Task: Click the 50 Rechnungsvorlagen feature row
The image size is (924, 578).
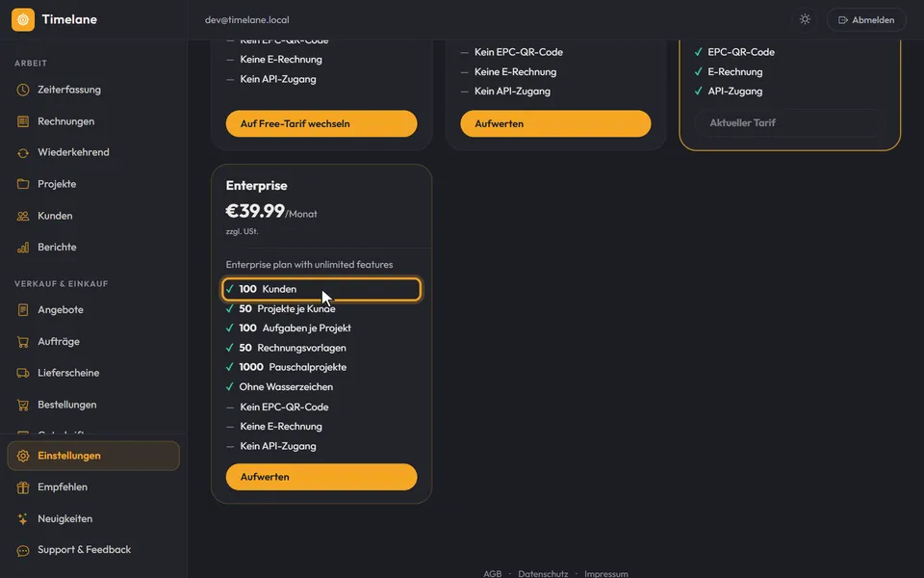Action: coord(321,348)
